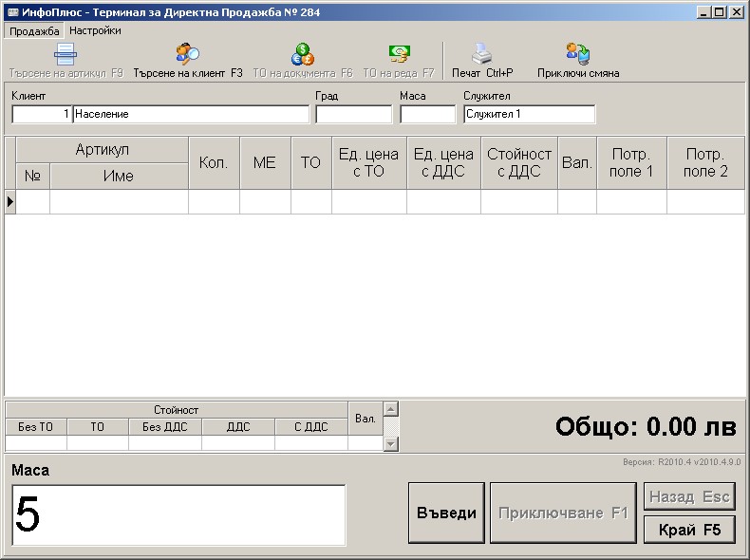Close the ИнфоПлюс terminal window
Screen dimensions: 750x560
pyautogui.click(x=737, y=12)
